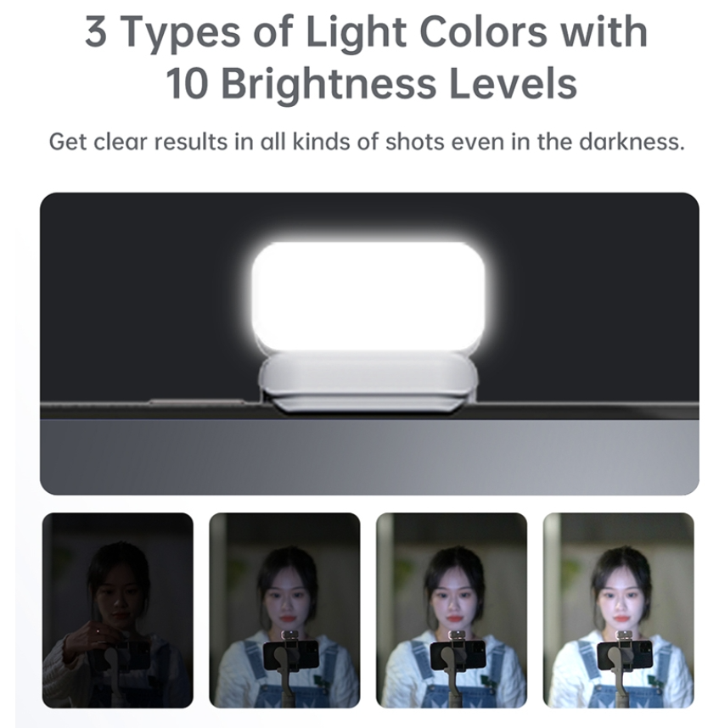Screen dimensions: 719x728
Task: Click the gray monitor screen below the light
Action: 369,456
